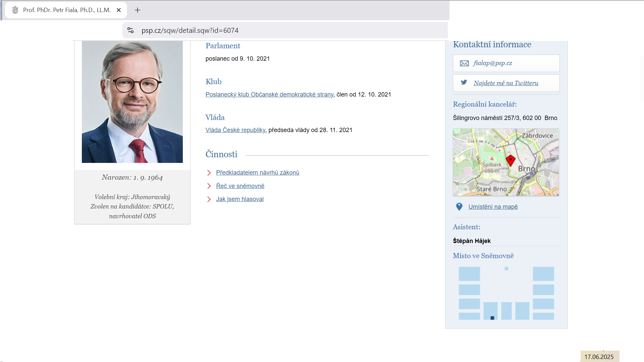Select the Prof. PhDr. Petr Fiala tab

pos(66,10)
